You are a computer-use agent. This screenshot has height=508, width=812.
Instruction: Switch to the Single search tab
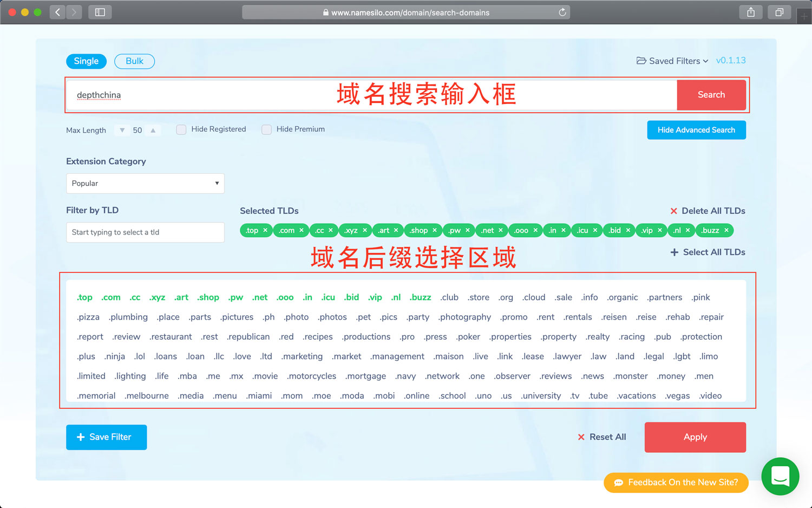click(86, 61)
